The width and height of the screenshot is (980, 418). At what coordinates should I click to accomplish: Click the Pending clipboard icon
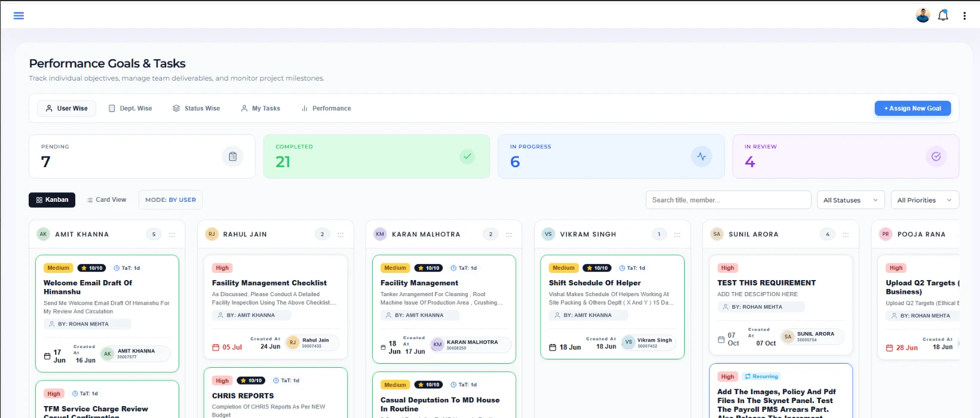pyautogui.click(x=232, y=156)
